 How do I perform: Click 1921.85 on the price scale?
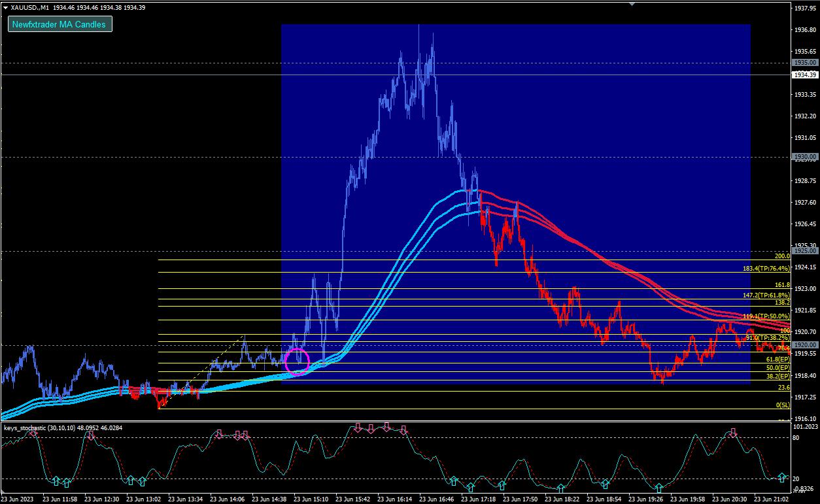[805, 311]
